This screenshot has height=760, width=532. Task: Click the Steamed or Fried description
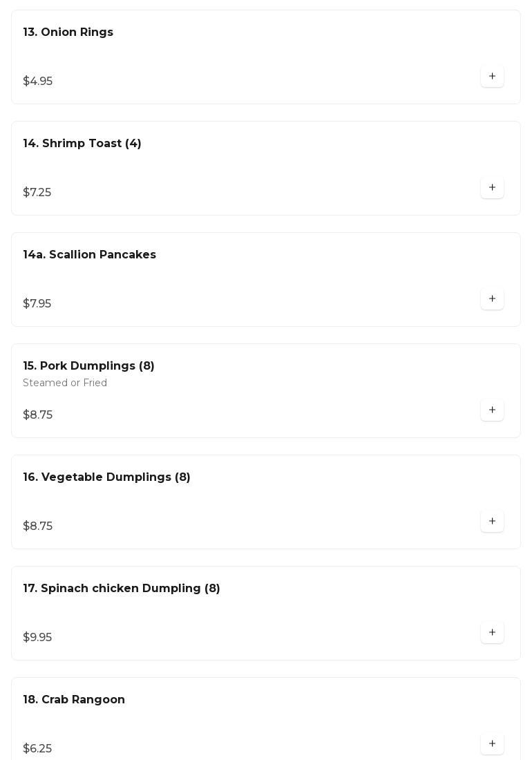[x=65, y=383]
